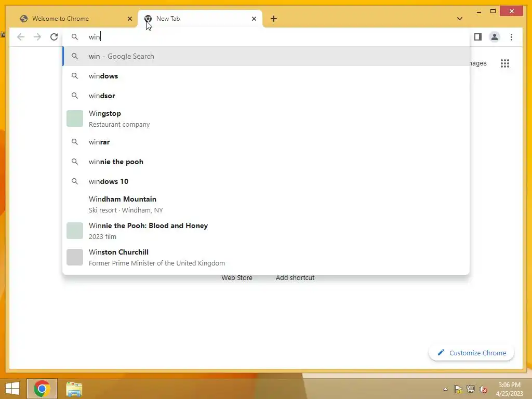Viewport: 532px width, 399px height.
Task: Close the Welcome to Chrome tab
Action: pos(129,19)
